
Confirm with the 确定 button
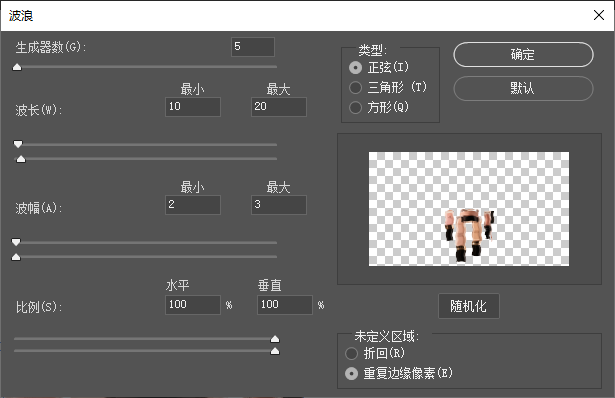523,55
